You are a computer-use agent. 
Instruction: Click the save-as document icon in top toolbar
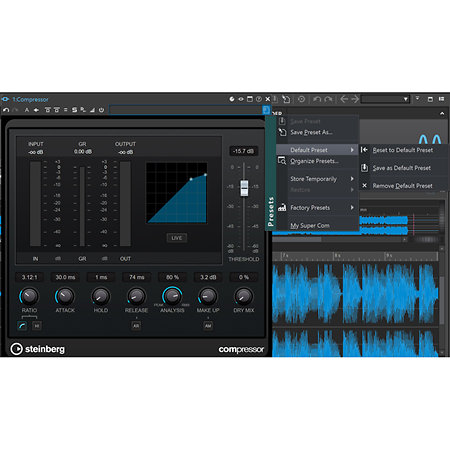pos(286,99)
